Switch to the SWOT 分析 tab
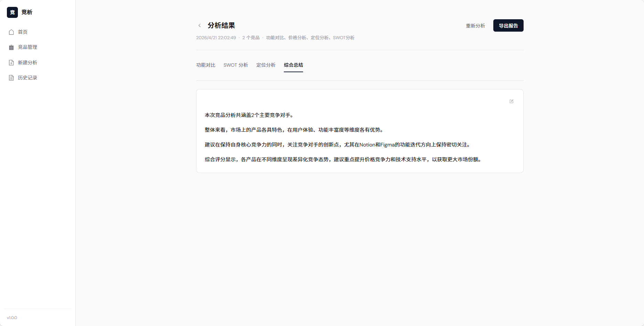644x326 pixels. (x=236, y=65)
